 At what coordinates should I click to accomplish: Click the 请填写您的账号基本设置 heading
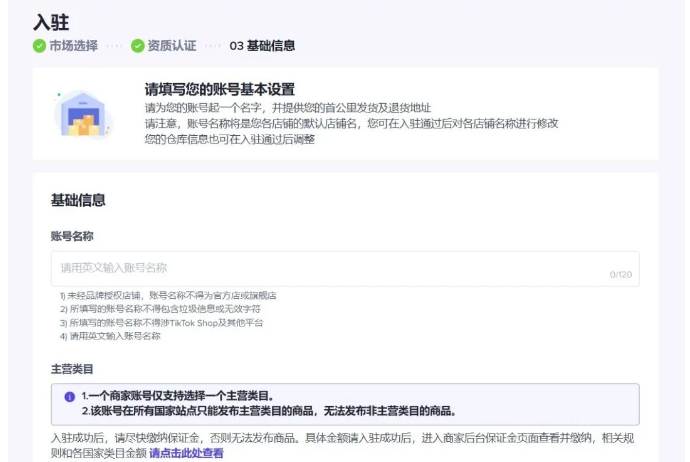point(219,90)
